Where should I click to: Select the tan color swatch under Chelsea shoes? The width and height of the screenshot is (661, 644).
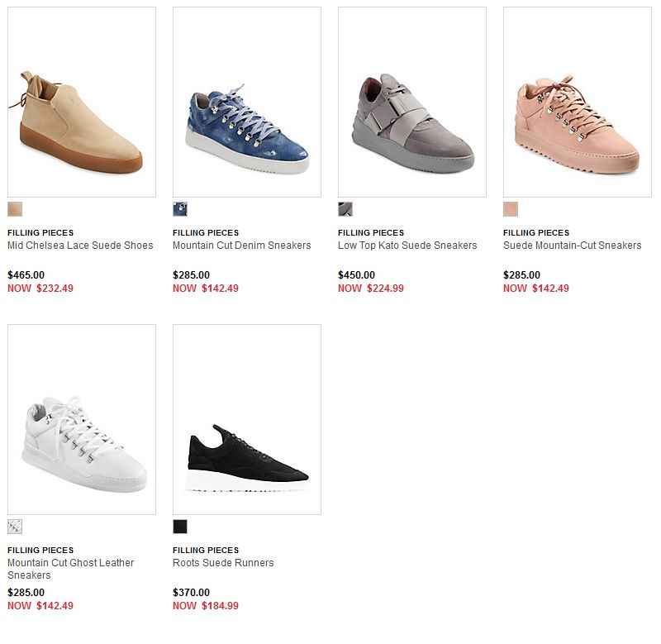(15, 209)
